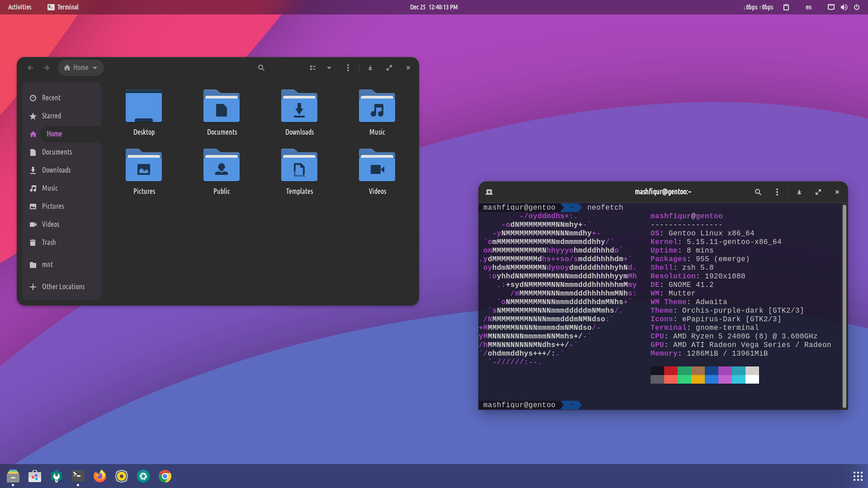Open search in the Files window
Image resolution: width=868 pixels, height=488 pixels.
coord(261,68)
